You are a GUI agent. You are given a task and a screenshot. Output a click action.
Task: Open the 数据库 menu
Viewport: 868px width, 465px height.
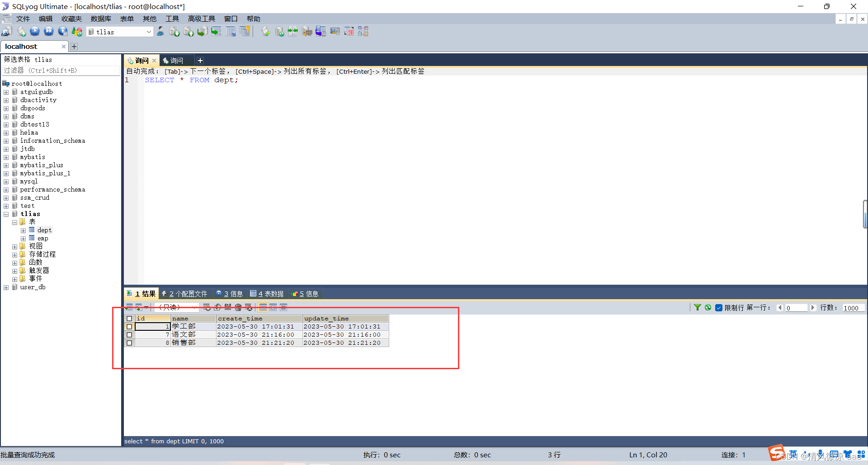[x=101, y=19]
